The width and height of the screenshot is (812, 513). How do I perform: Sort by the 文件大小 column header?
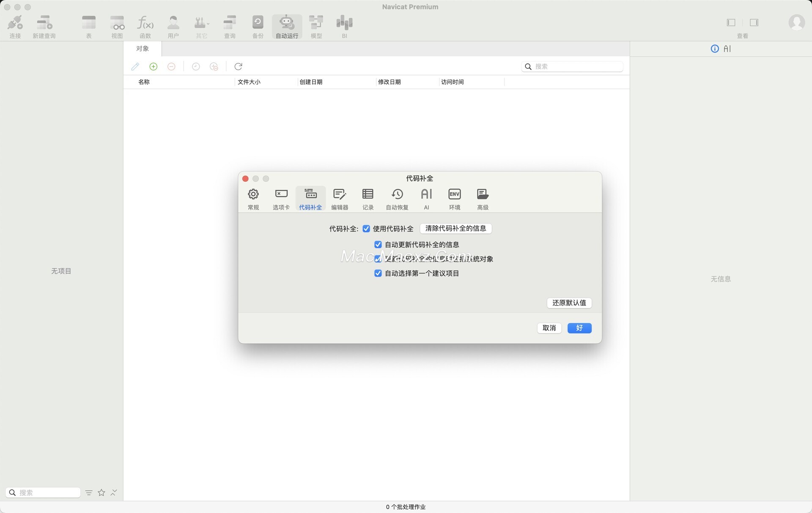click(249, 82)
